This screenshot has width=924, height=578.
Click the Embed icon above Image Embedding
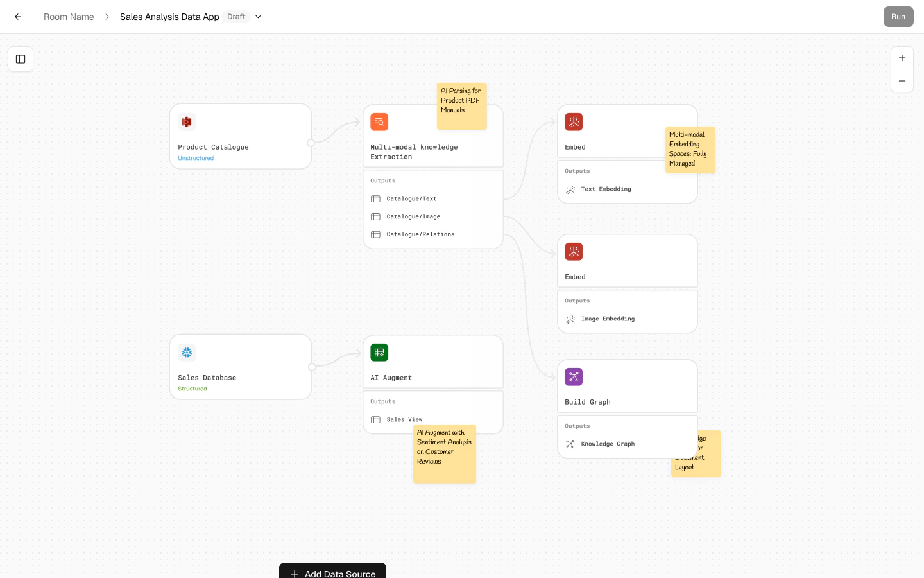pyautogui.click(x=574, y=251)
